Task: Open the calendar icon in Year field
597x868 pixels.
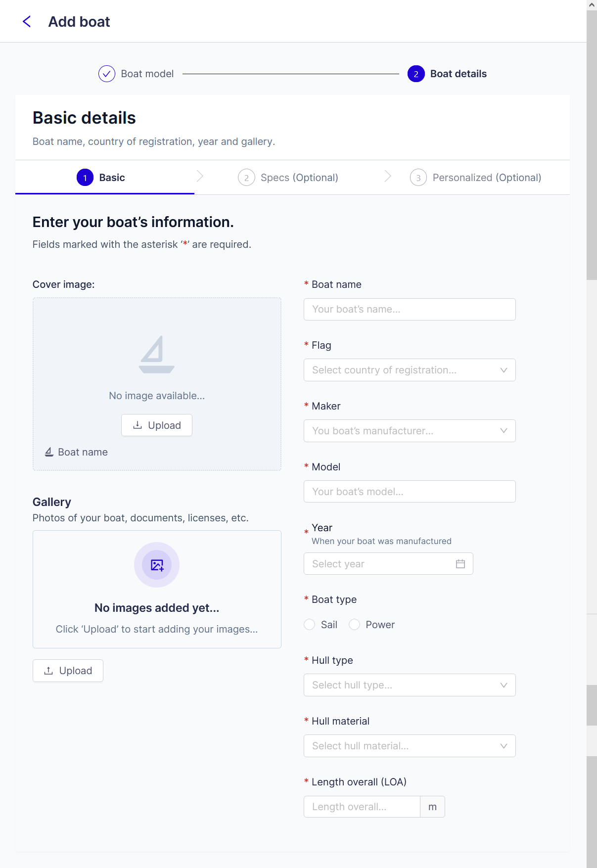Action: pyautogui.click(x=460, y=564)
